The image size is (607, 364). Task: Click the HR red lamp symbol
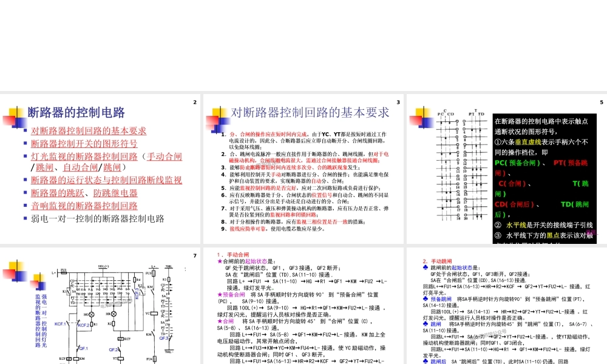pos(114,314)
